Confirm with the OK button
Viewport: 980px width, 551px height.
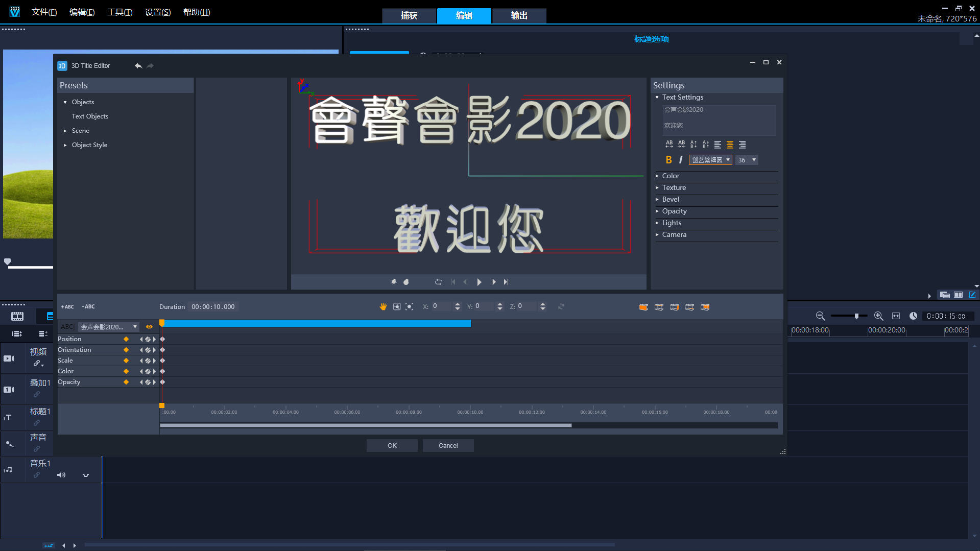tap(392, 446)
